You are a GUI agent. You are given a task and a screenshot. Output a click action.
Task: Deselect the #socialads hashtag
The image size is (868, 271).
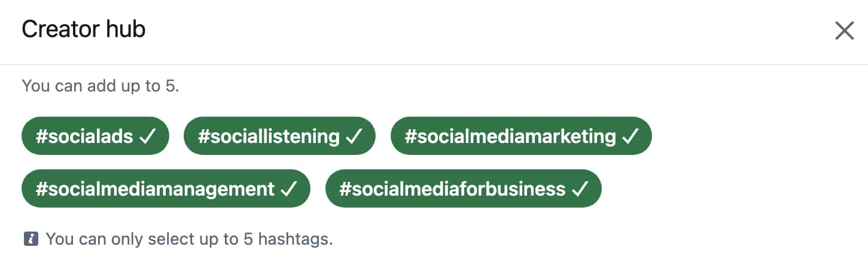[x=96, y=136]
